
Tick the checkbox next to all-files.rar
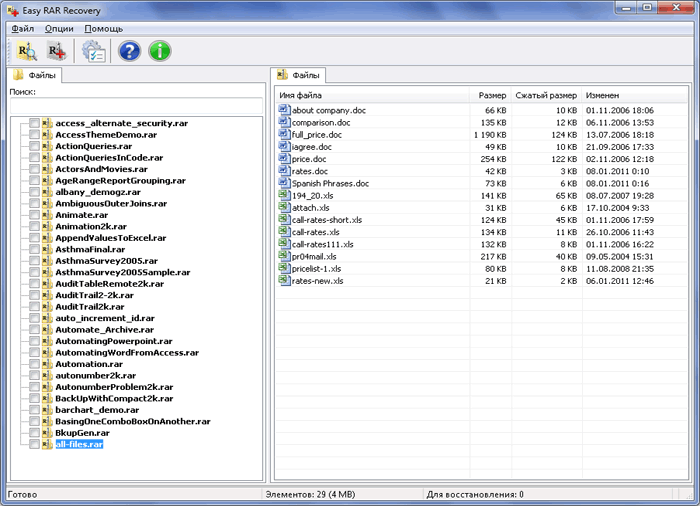click(x=35, y=444)
